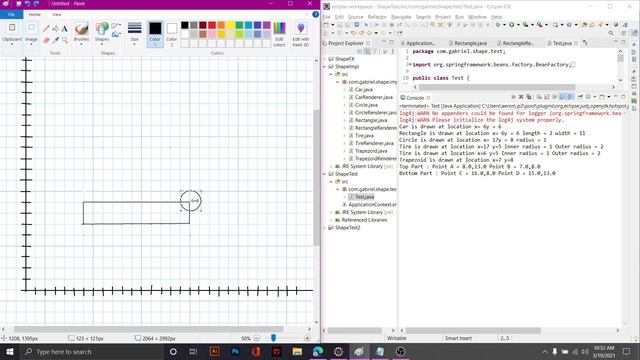This screenshot has width=640, height=360.
Task: Open dropdown arrow next to Eclipse Run button
Action: pyautogui.click(x=518, y=25)
